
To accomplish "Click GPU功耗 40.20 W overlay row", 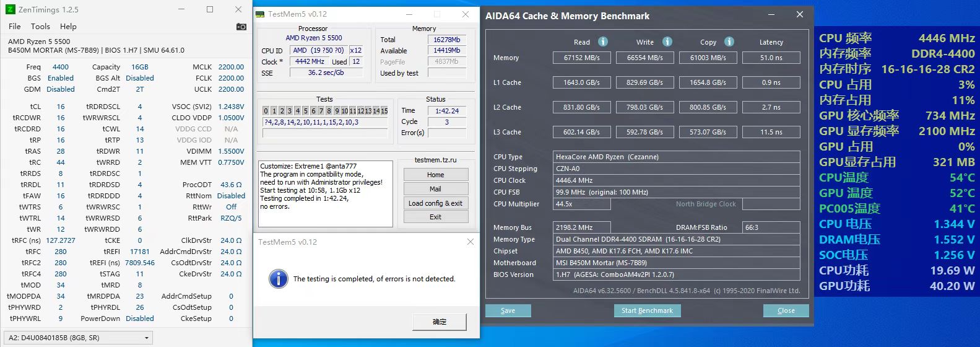I will [x=897, y=286].
